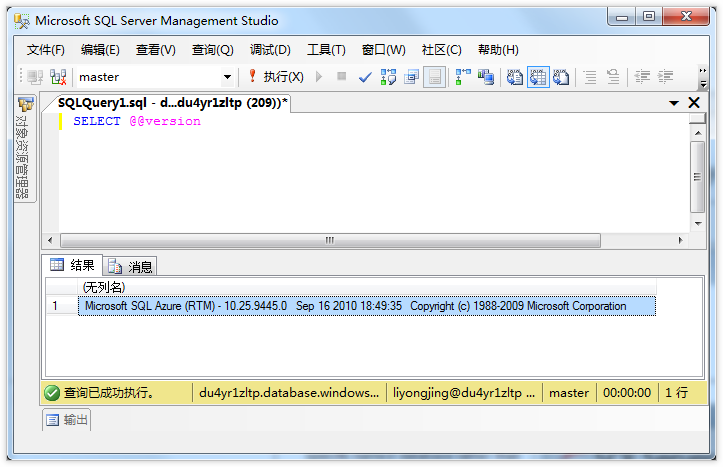Click the editor horizontal scrollbar thumb
This screenshot has height=467, width=723.
tap(330, 240)
